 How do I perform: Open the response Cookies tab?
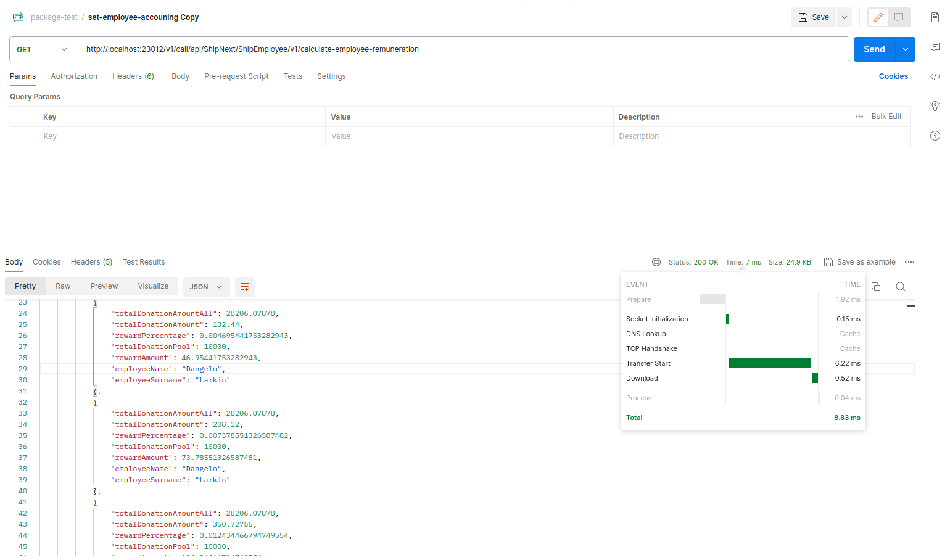pos(47,262)
